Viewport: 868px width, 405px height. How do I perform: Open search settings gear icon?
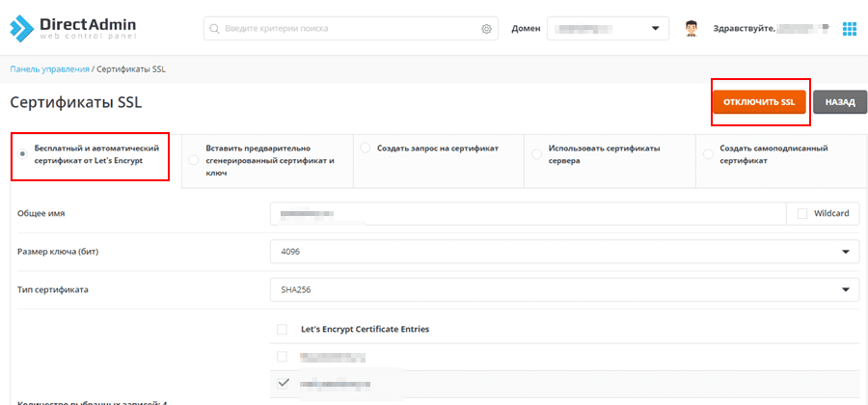tap(487, 29)
